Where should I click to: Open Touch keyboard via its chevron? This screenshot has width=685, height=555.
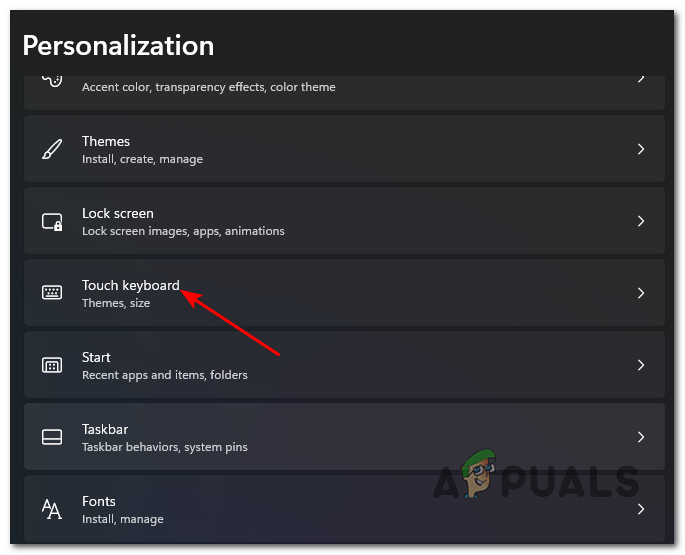pyautogui.click(x=641, y=293)
